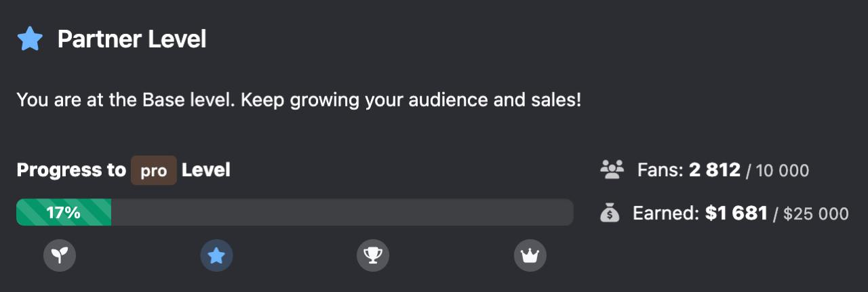Viewport: 868px width, 292px height.
Task: Click the Progress to label text
Action: point(71,170)
